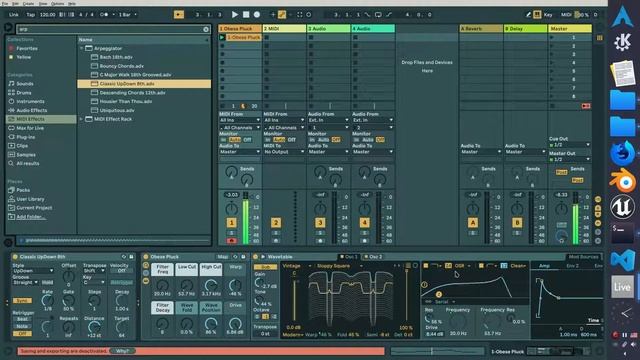Viewport: 640px width, 360px height.
Task: Arm track 1 for recording
Action: coord(231,241)
